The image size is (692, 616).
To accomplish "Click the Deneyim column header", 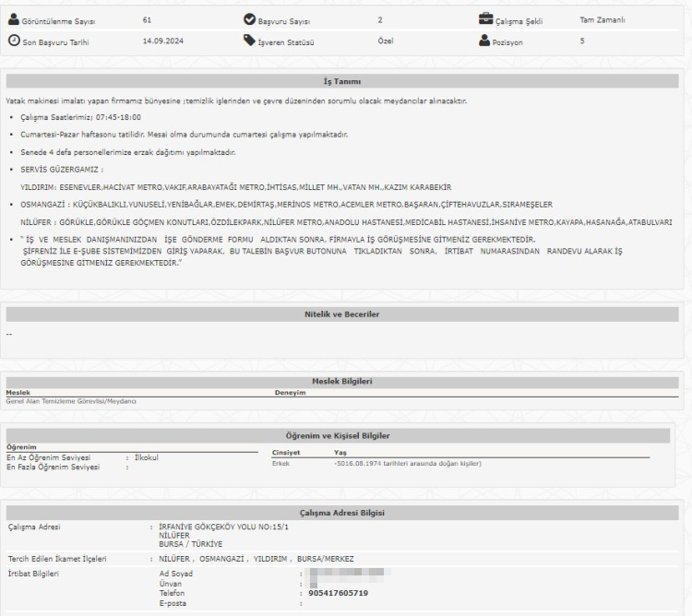I will click(291, 392).
